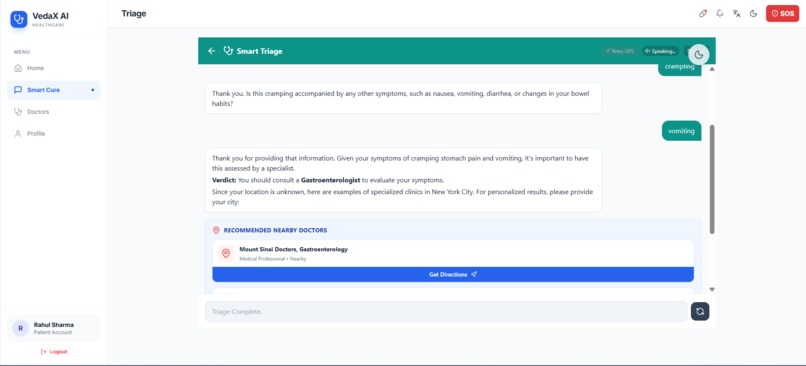Click the Recommended Nearby Doctors heading
The height and width of the screenshot is (366, 806).
tap(275, 230)
